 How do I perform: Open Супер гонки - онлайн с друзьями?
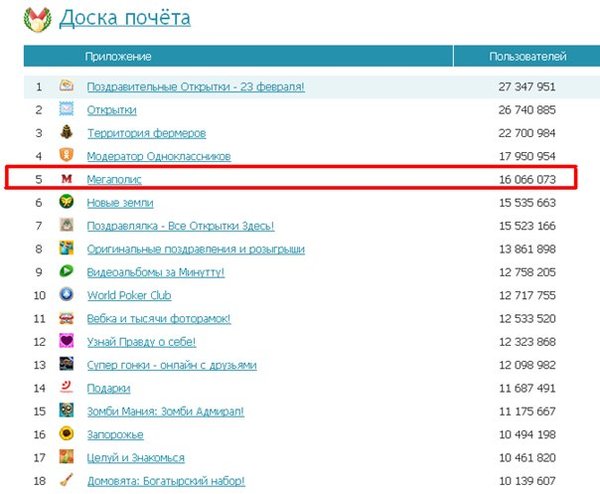coord(171,365)
